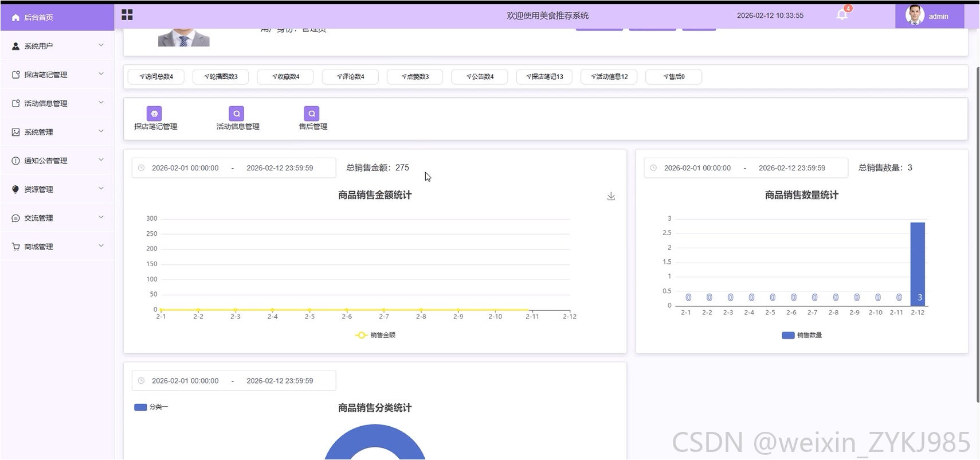Edit the sales quantity chart end date
Image resolution: width=980 pixels, height=460 pixels.
click(792, 168)
